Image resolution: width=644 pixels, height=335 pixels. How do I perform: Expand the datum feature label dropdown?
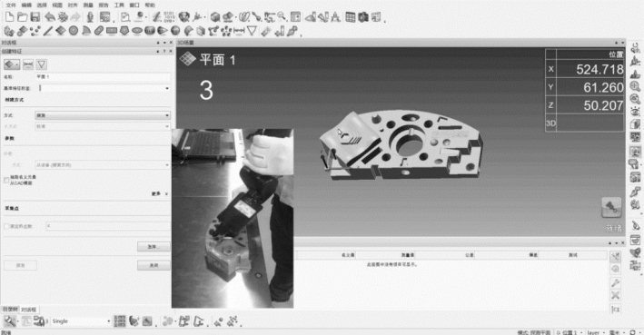pyautogui.click(x=103, y=88)
